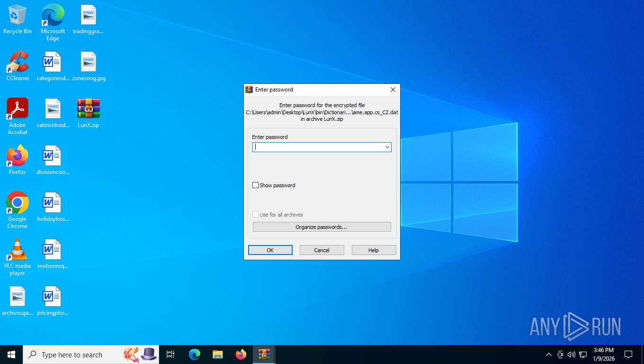Open VLC media player desktop shortcut
The image size is (644, 364).
(x=18, y=257)
